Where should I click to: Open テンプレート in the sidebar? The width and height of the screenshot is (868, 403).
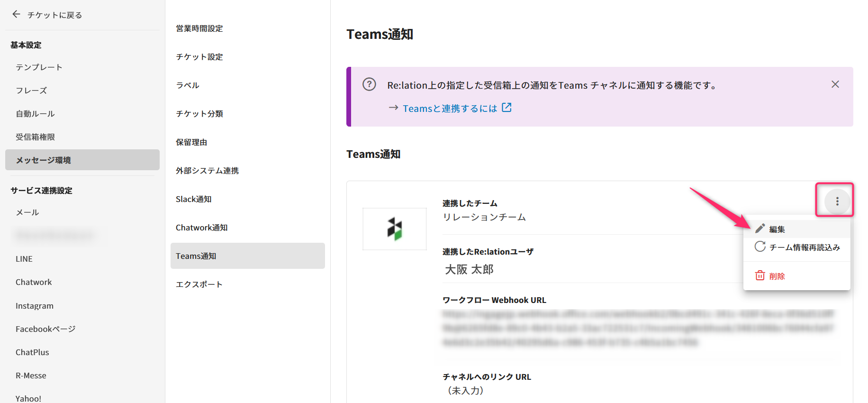pos(39,67)
